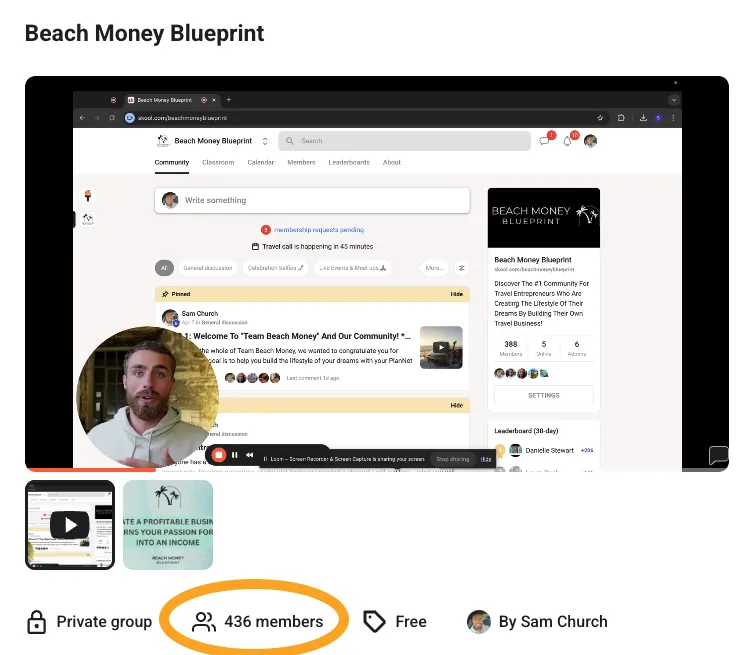Click the SETTINGS button in the group card
Screen dimensions: 746x655
[544, 395]
